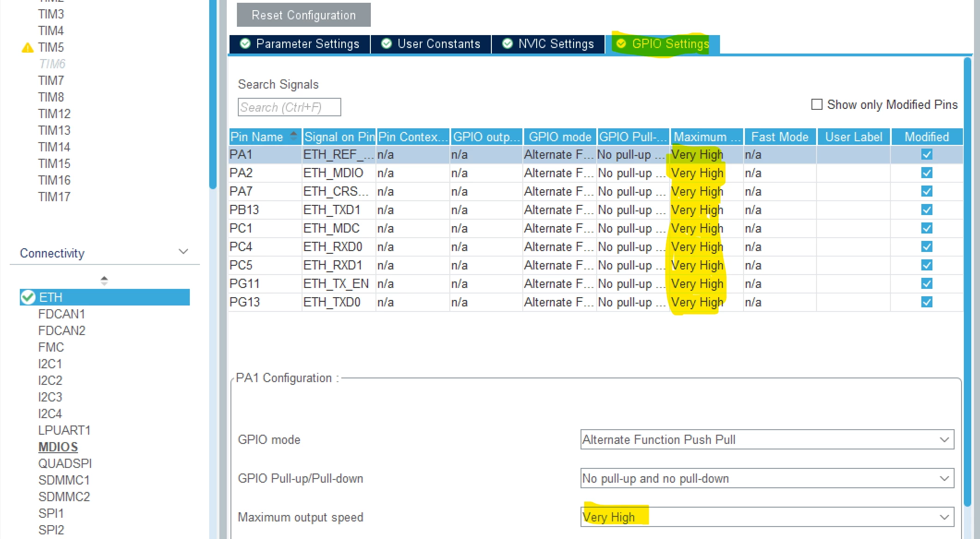Toggle Modified checkbox for PB13 row
This screenshot has width=980, height=539.
pos(926,210)
